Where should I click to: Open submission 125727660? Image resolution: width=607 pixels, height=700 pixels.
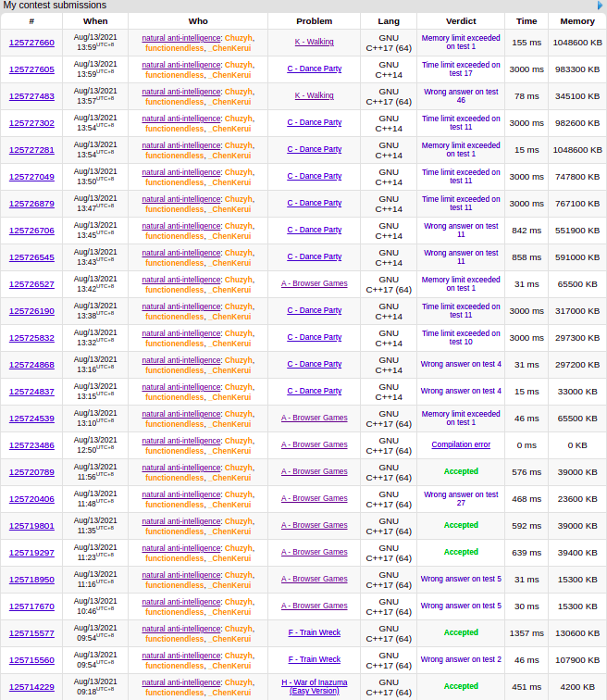click(x=31, y=43)
